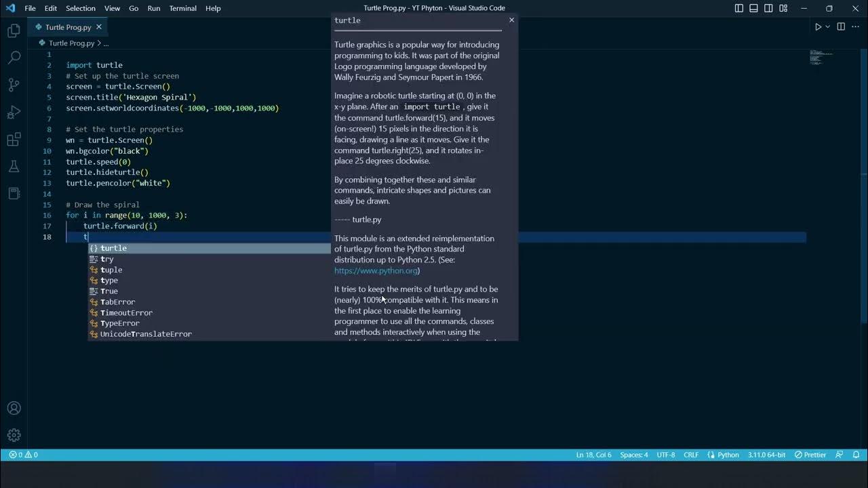
Task: Open the Explorer view in activity bar
Action: 14,30
